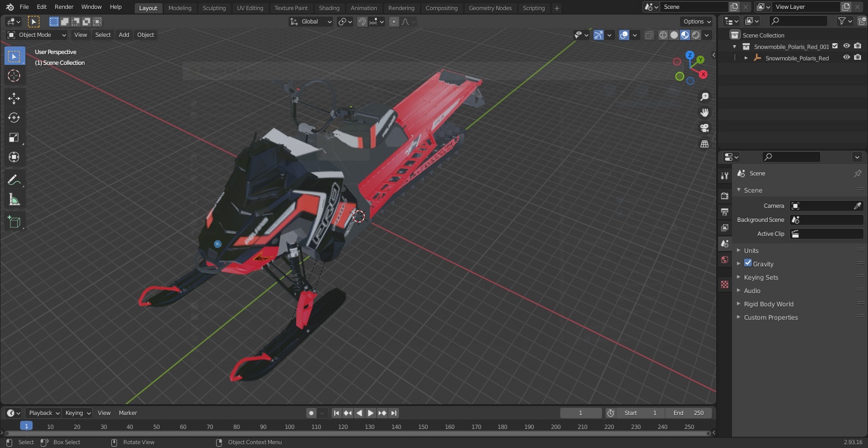Hide Snowmobile_Polaris_Red object in viewport
Viewport: 868px width, 448px height.
click(846, 58)
